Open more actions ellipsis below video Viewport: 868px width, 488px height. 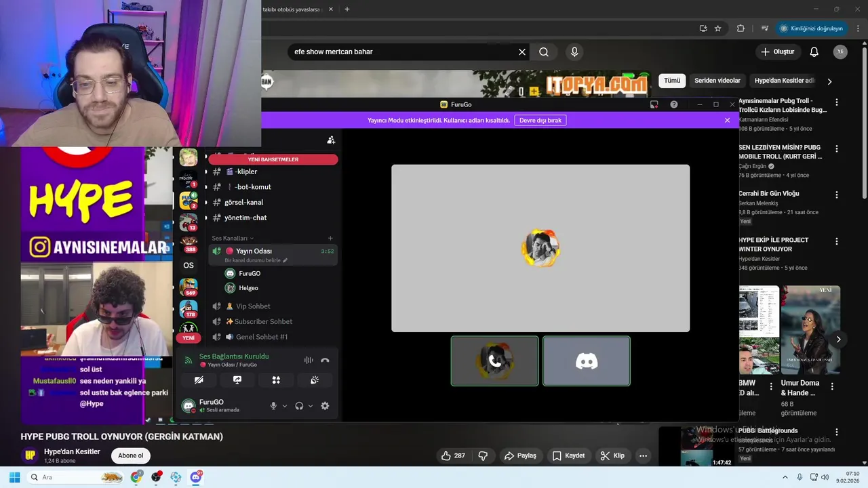click(x=643, y=455)
